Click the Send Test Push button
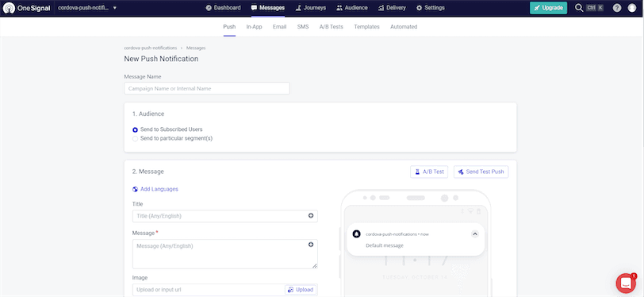The height and width of the screenshot is (297, 644). (x=481, y=172)
